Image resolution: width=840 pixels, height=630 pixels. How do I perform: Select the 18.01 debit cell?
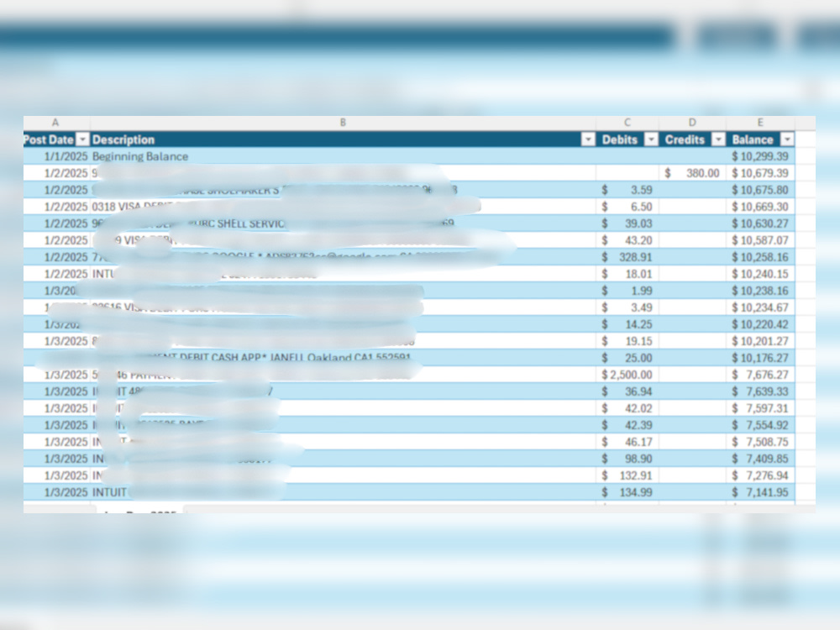[627, 274]
